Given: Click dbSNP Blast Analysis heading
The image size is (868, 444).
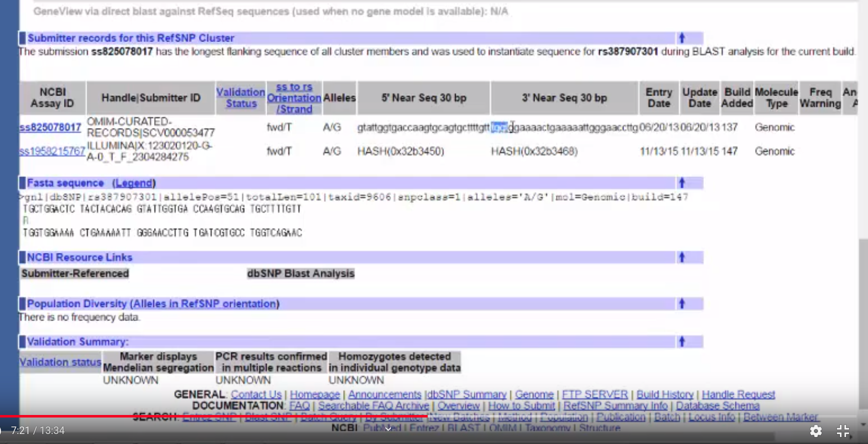Looking at the screenshot, I should point(301,273).
